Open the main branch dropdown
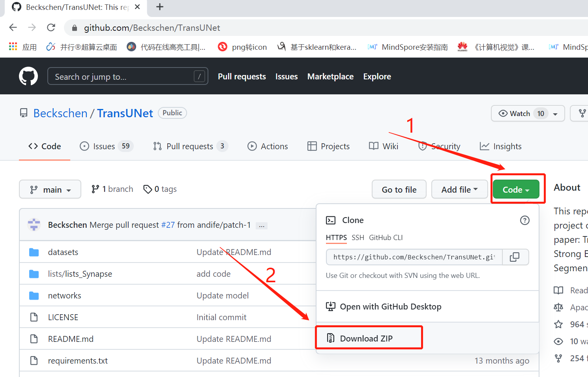 [x=50, y=189]
